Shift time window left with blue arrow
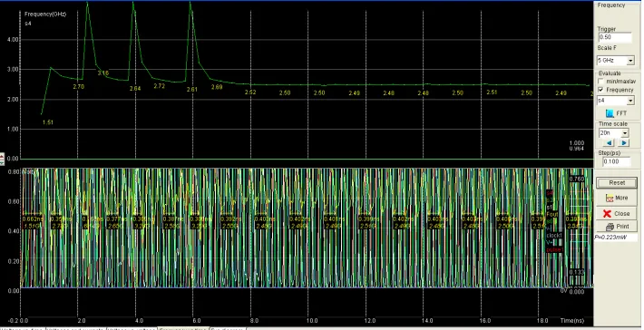Viewport: 644px width, 330px height. click(610, 143)
